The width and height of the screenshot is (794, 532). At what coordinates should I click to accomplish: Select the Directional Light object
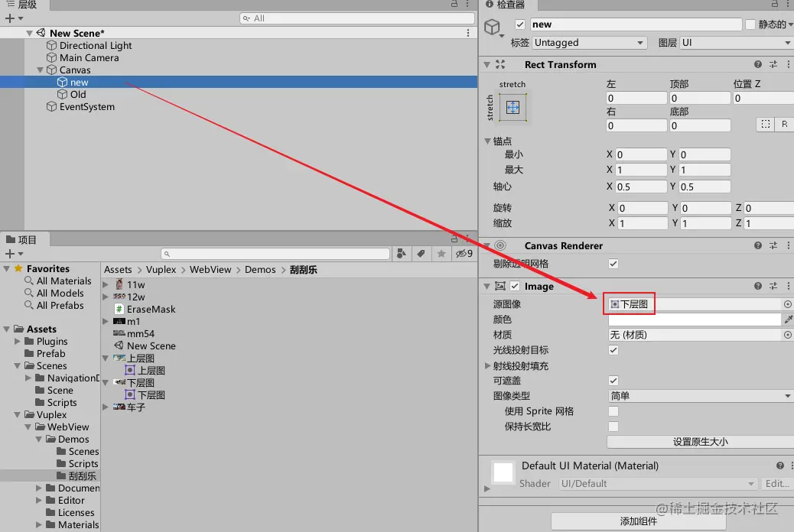pos(95,46)
